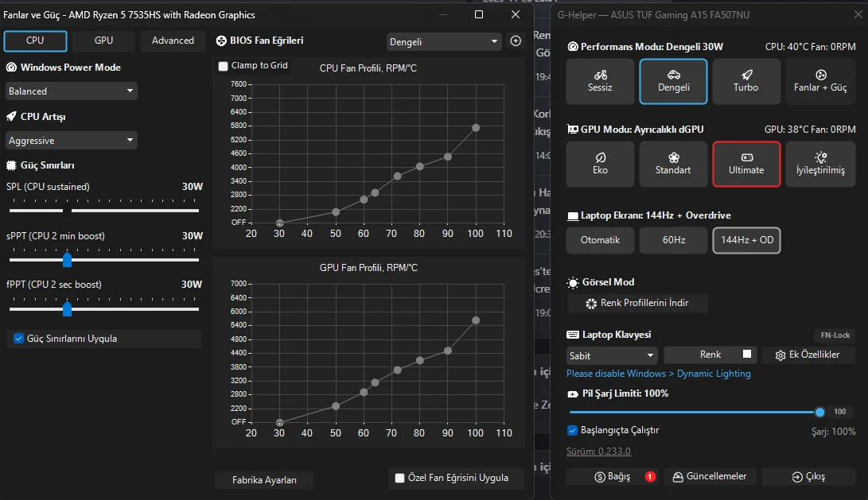Choose İyileştirilmiş GPU mode
Screen dimensions: 868x500
[819, 165]
